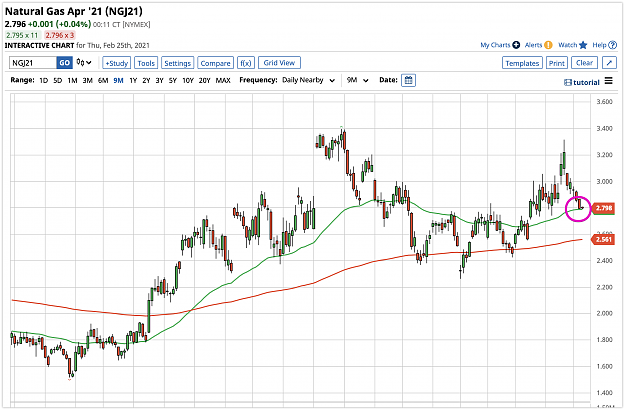This screenshot has width=625, height=410.
Task: Click the red 2.561 moving average label
Action: [603, 239]
